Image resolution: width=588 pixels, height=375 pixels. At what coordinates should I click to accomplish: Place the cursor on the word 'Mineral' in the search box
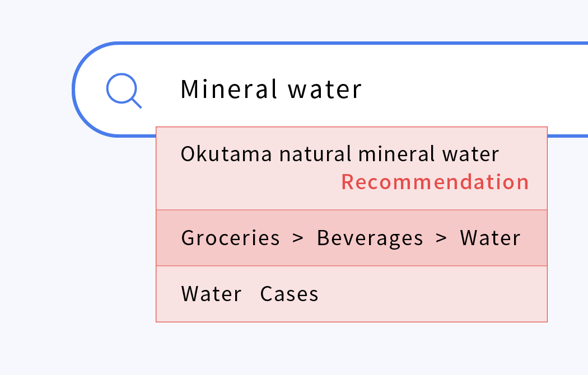[229, 89]
